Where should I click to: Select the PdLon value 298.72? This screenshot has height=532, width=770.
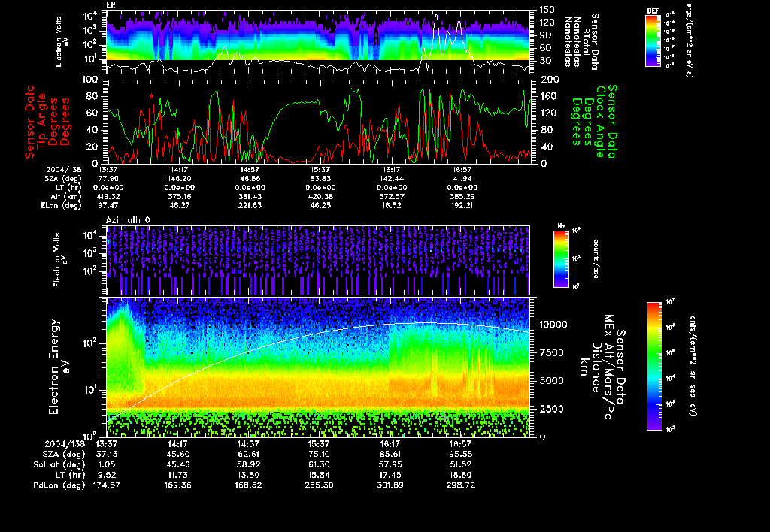click(x=461, y=485)
